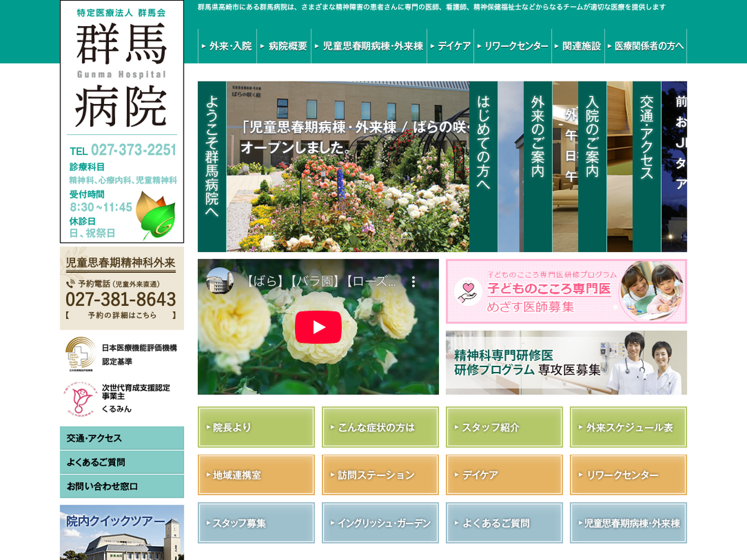
Task: Expand the 交通・アクセス vertical slider panel
Action: (x=646, y=166)
